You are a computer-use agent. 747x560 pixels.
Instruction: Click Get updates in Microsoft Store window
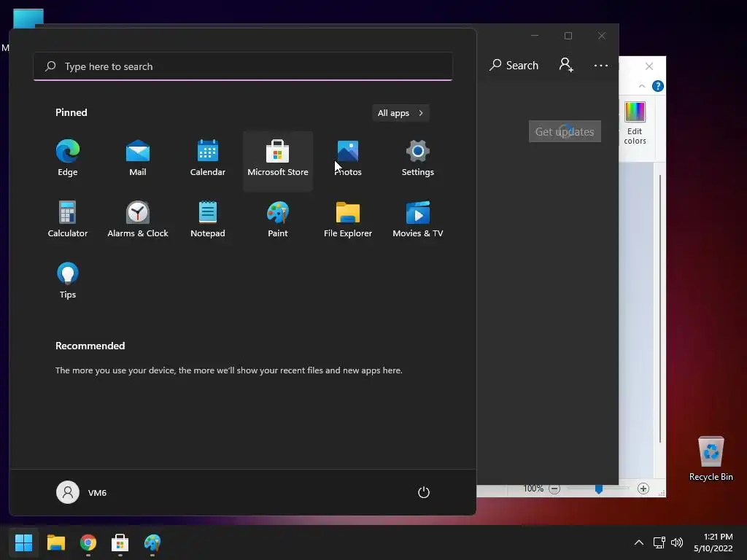[x=565, y=131]
